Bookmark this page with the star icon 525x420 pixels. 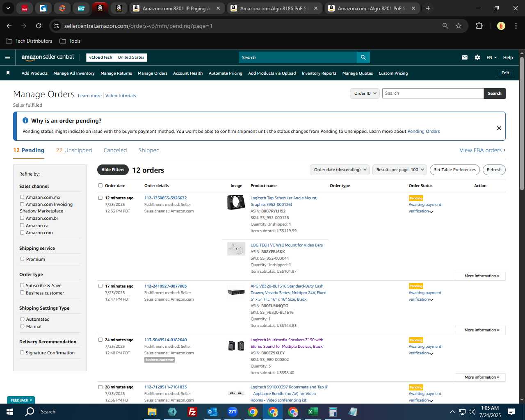[459, 26]
